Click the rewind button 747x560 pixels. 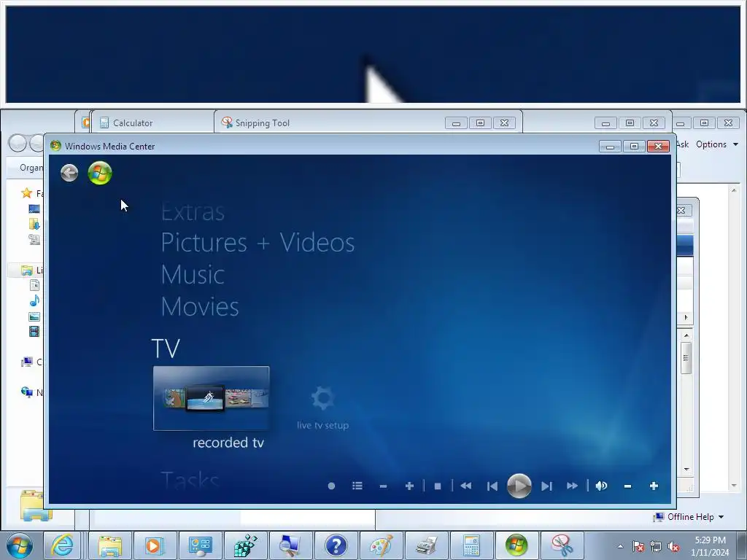coord(466,486)
